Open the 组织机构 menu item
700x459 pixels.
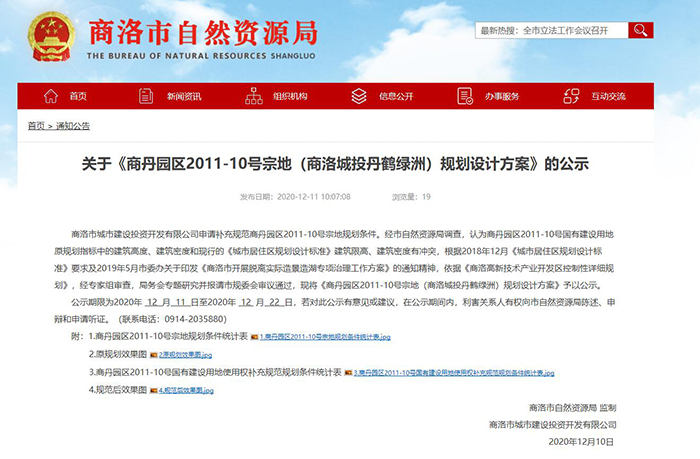290,96
